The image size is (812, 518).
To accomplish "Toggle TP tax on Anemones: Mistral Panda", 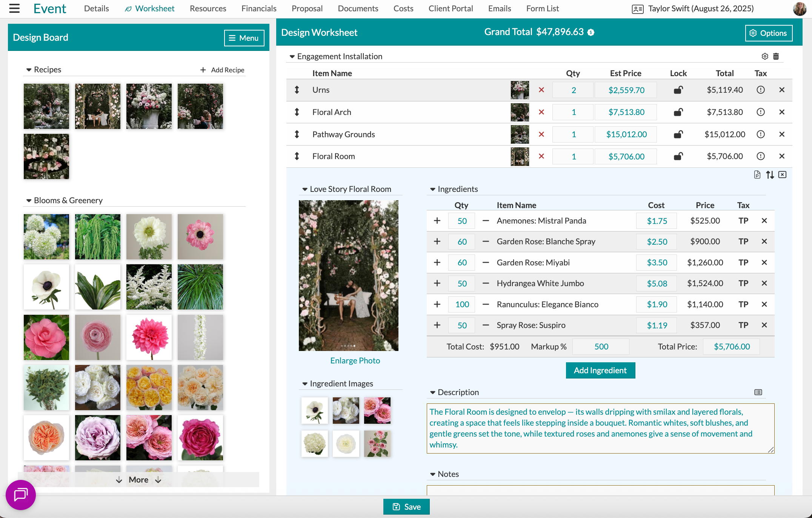I will point(743,221).
